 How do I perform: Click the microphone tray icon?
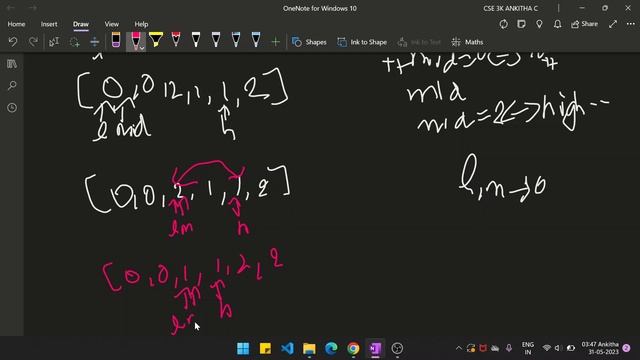tap(509, 348)
